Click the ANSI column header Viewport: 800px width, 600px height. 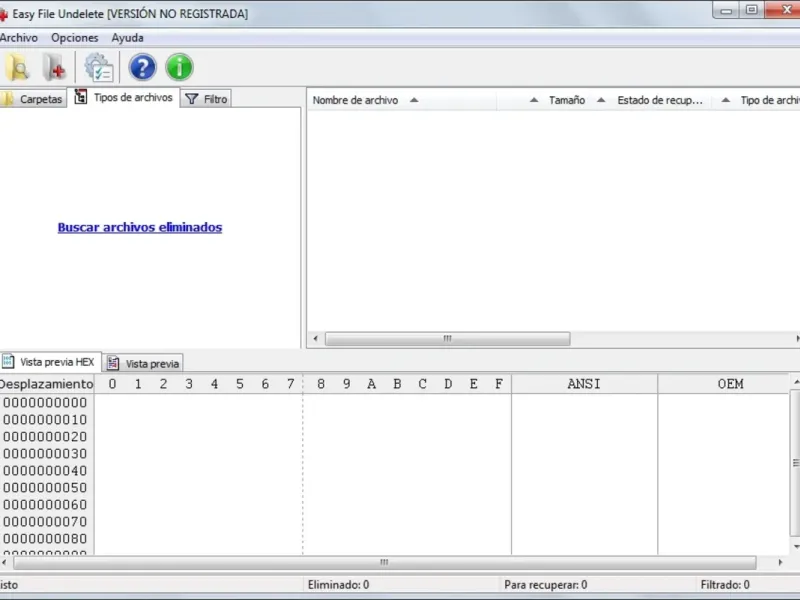click(584, 384)
